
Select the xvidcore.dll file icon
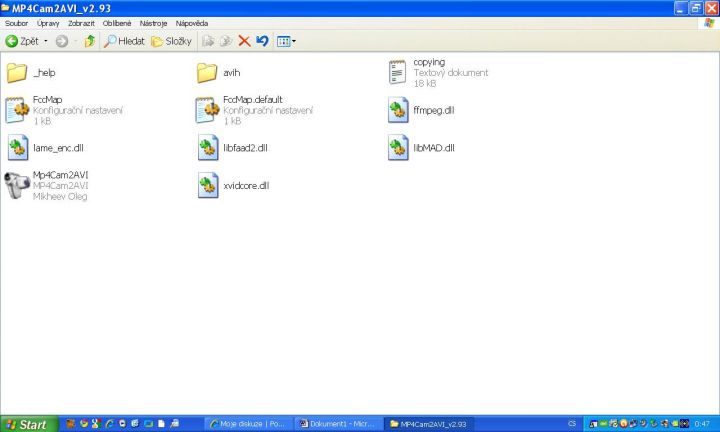208,185
